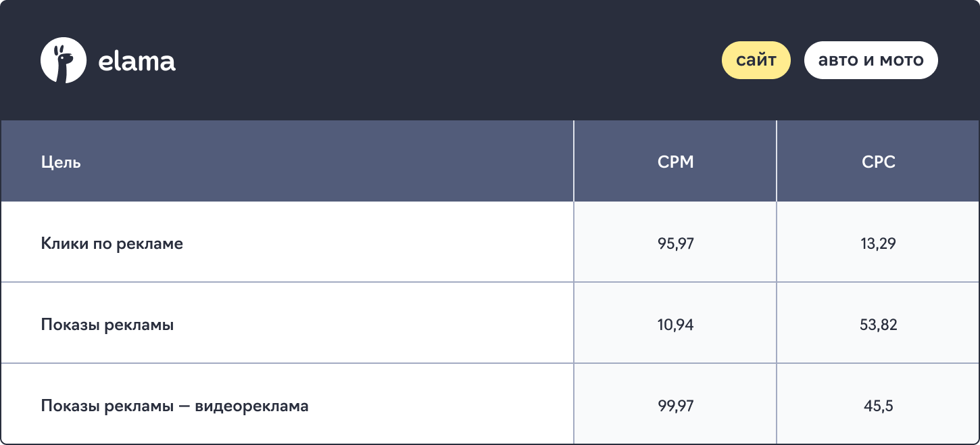Select the Показы рекламы — видеореклама row
This screenshot has height=445, width=980.
pos(490,404)
